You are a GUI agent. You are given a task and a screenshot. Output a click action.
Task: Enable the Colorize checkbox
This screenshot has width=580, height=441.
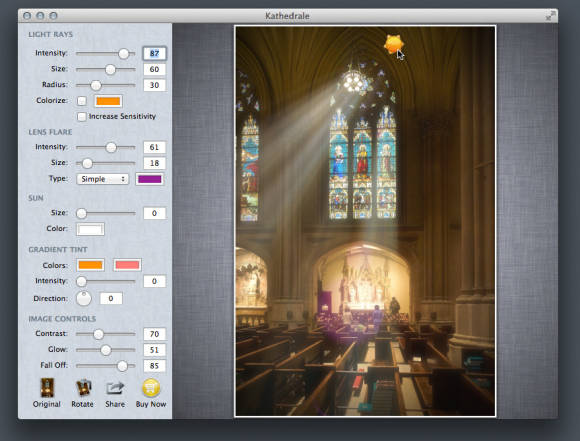click(82, 101)
